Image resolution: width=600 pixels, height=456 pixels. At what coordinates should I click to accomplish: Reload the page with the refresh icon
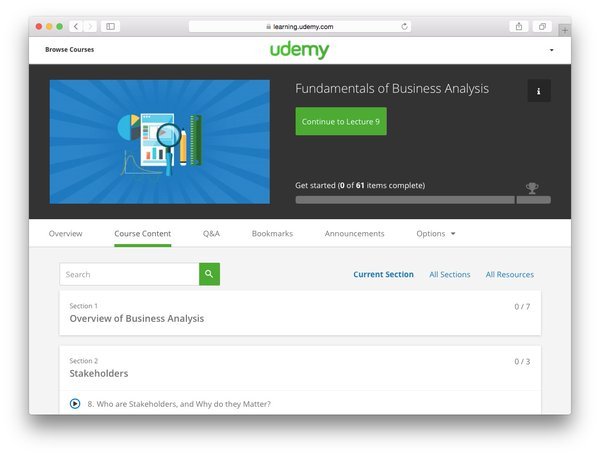point(404,26)
